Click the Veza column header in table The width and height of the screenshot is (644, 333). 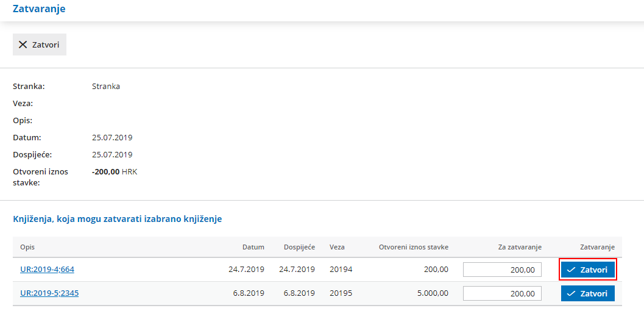[337, 247]
